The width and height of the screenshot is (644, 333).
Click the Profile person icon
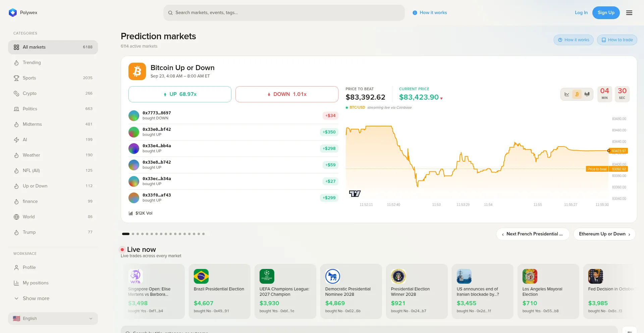[16, 268]
